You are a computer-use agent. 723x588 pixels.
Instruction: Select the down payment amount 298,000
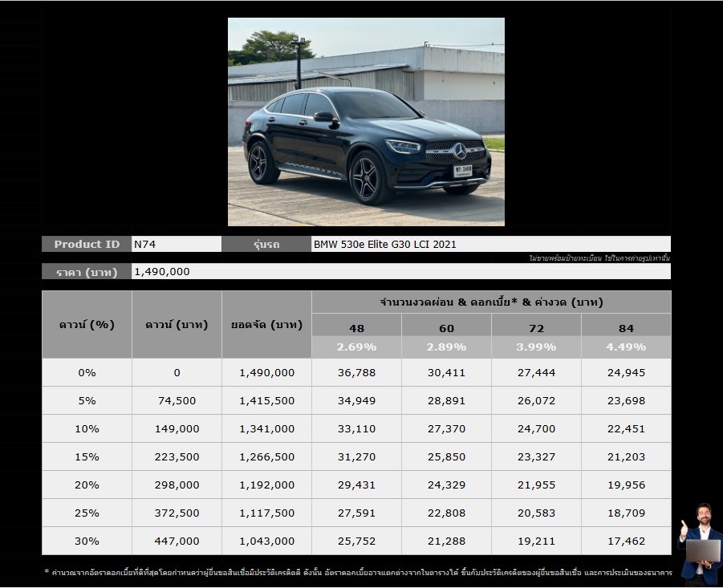[177, 485]
